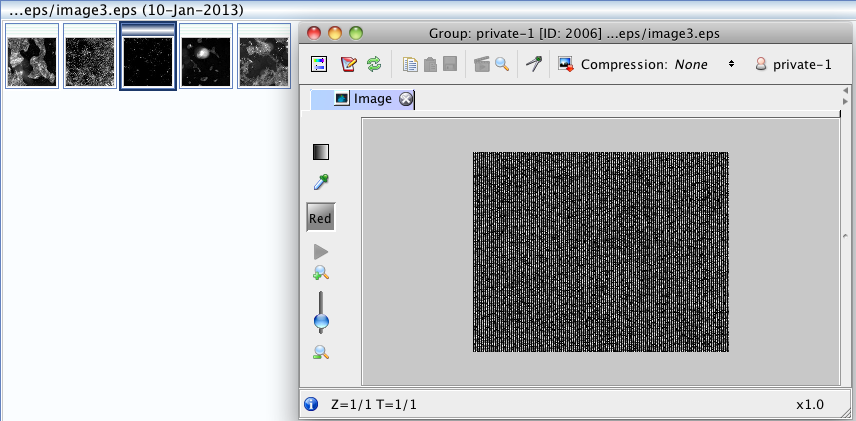Screen dimensions: 856x421
Task: Click the play movie triangle
Action: click(321, 252)
